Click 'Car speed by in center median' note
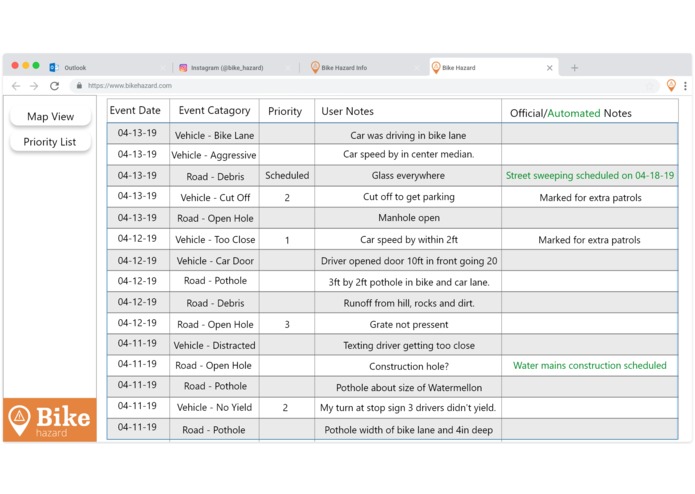The height and width of the screenshot is (494, 695). tap(409, 154)
